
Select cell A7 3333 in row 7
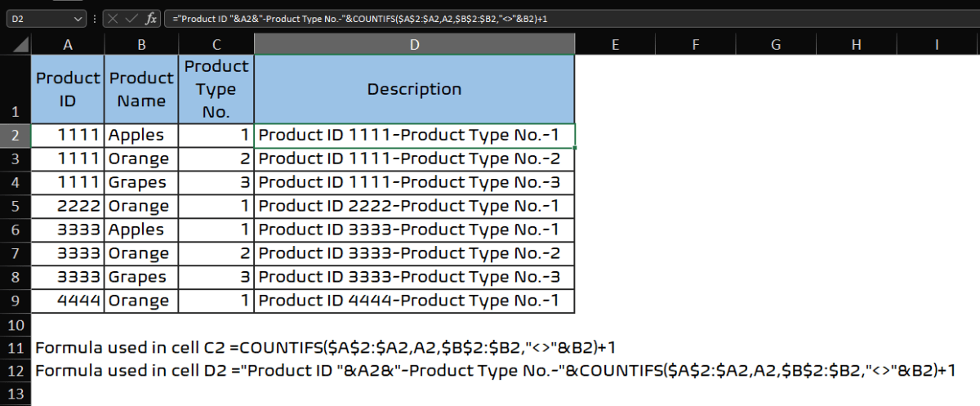tap(68, 254)
